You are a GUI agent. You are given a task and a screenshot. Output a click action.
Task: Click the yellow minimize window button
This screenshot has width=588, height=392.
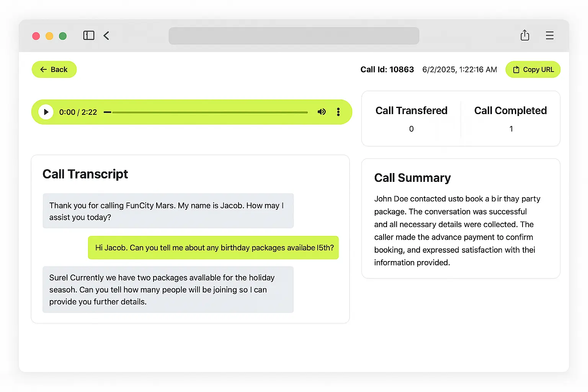click(49, 36)
